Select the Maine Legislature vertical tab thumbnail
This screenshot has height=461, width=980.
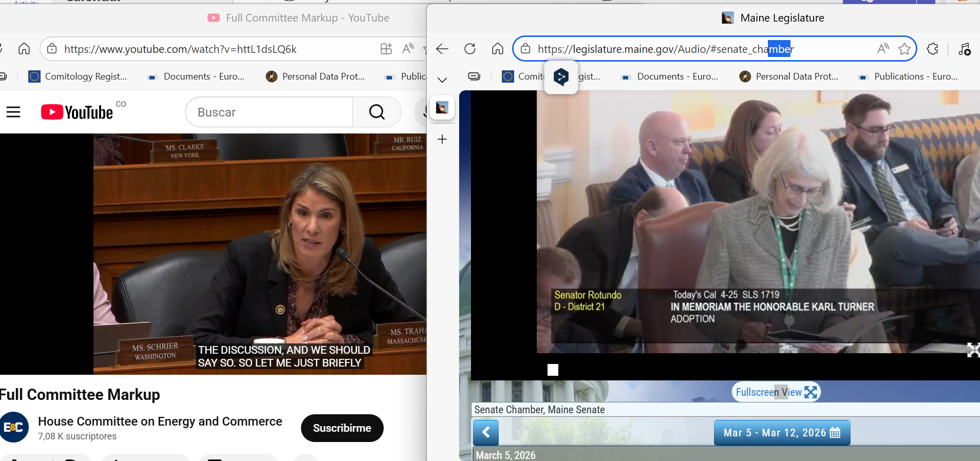pyautogui.click(x=442, y=108)
